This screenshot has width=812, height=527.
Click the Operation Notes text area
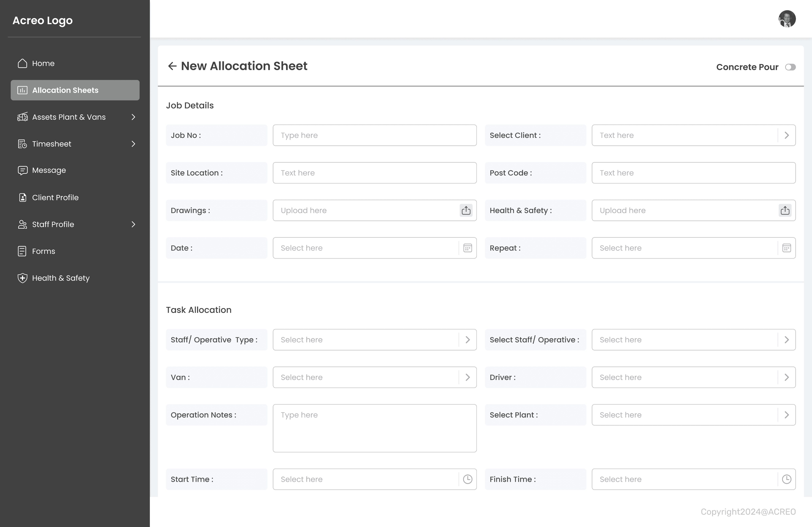pos(374,428)
